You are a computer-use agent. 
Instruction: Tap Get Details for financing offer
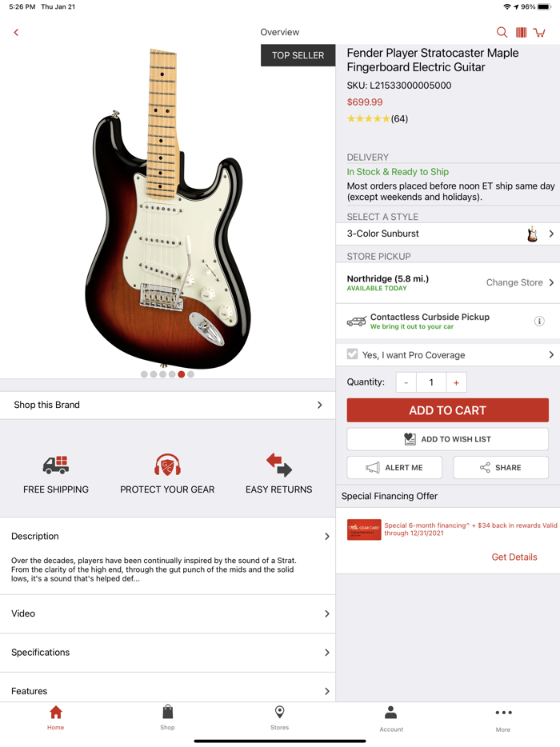click(x=514, y=557)
